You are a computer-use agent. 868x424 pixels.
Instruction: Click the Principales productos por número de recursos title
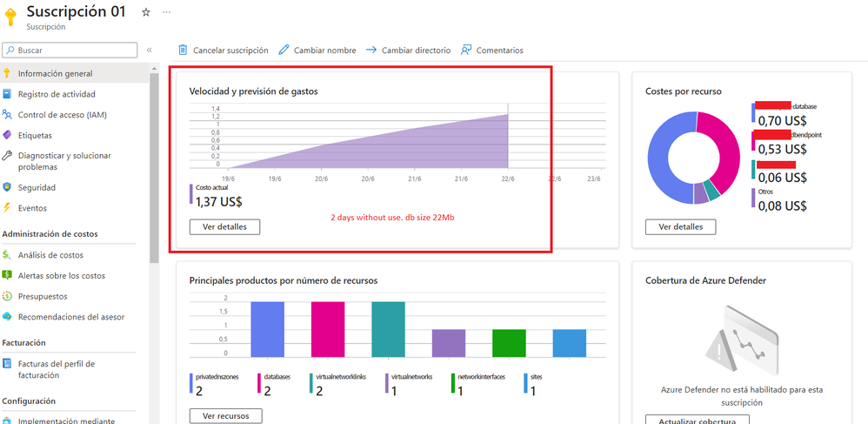pyautogui.click(x=284, y=281)
